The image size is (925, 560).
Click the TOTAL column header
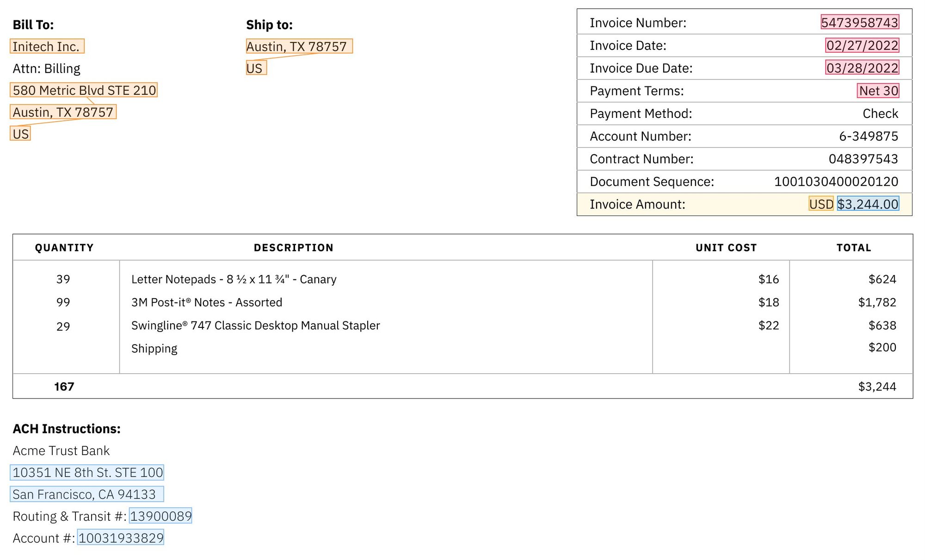point(854,247)
